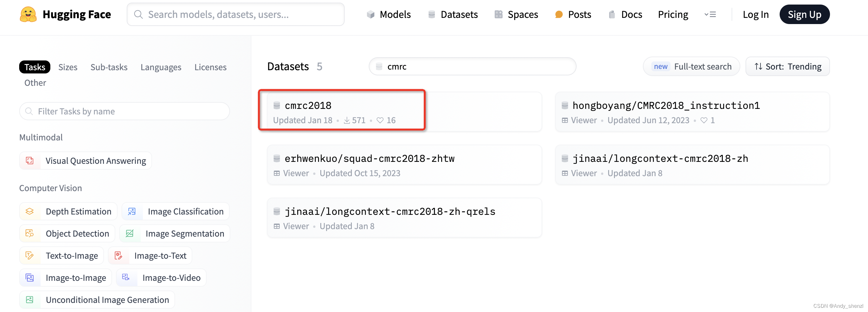Select the Tasks filter tab
The width and height of the screenshot is (868, 312).
[35, 67]
